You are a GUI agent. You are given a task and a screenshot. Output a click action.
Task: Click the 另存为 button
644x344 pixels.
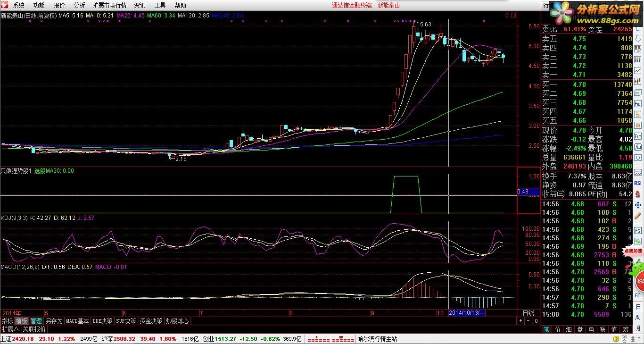[54, 321]
